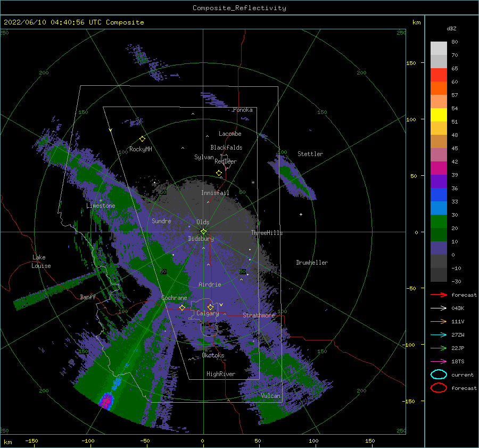The image size is (479, 448).
Task: Click the orange 111V arrow icon
Action: pyautogui.click(x=439, y=321)
